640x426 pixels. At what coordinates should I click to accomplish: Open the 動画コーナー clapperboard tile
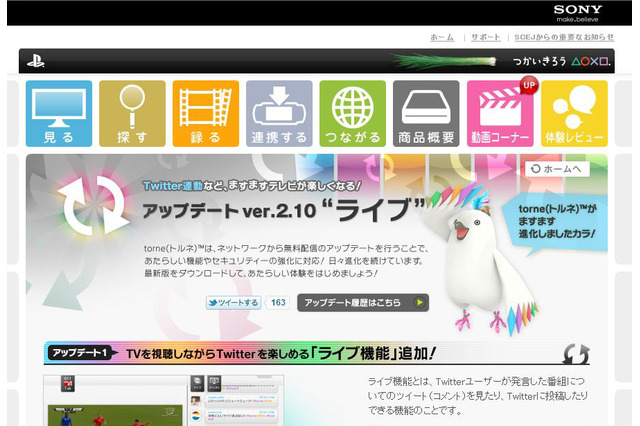(x=500, y=113)
